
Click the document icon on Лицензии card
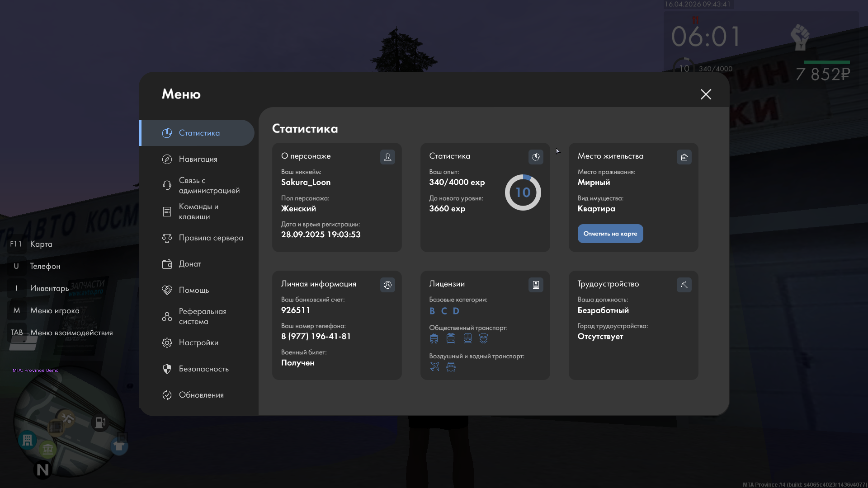[x=536, y=285]
